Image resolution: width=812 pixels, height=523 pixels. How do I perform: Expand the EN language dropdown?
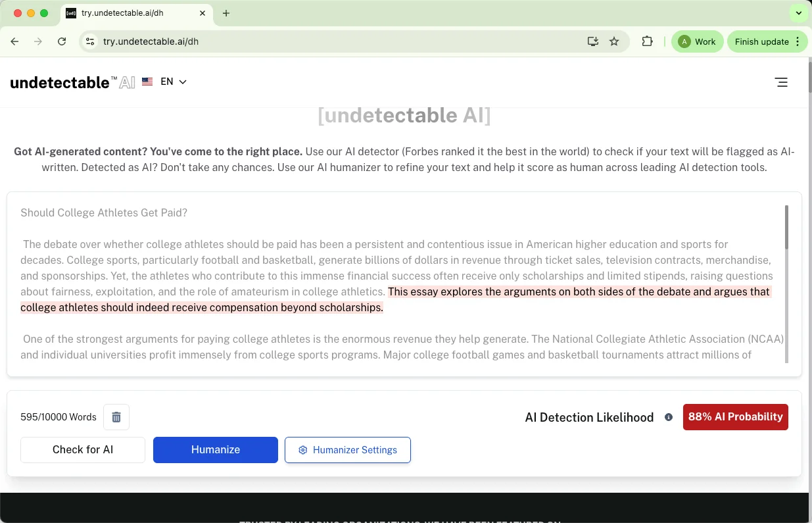coord(174,82)
